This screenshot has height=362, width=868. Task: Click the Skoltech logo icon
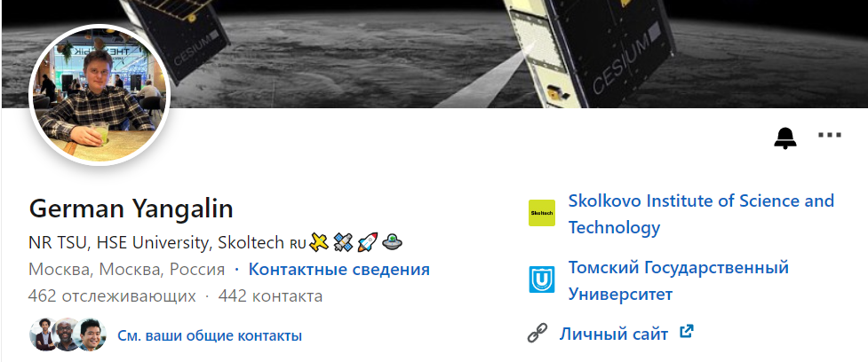pos(541,213)
